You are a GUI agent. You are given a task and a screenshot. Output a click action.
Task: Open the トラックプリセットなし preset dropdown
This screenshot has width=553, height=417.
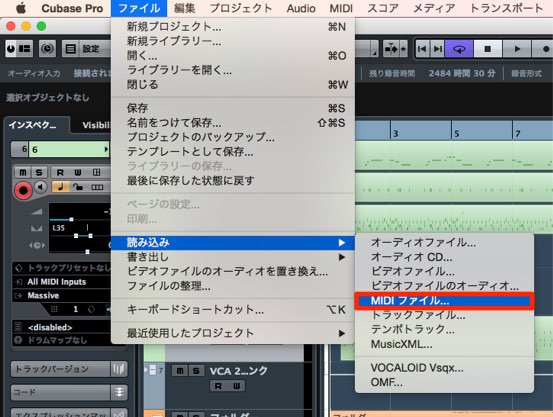click(x=62, y=268)
